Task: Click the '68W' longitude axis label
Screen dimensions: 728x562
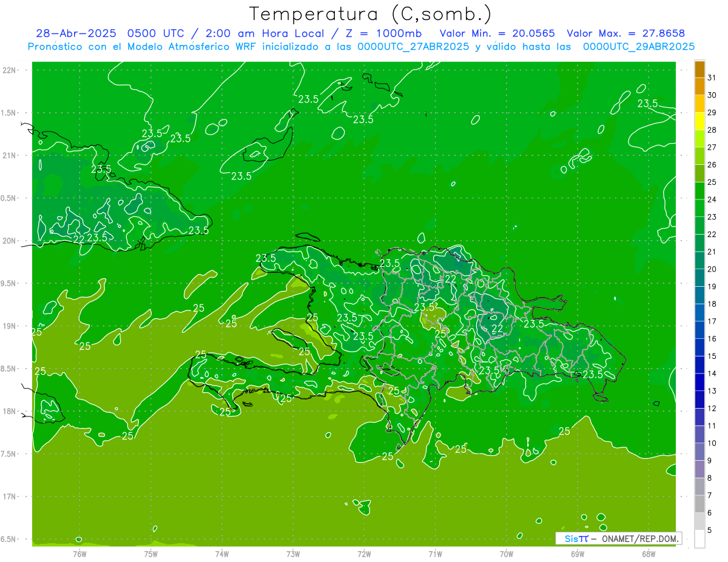Action: 648,554
